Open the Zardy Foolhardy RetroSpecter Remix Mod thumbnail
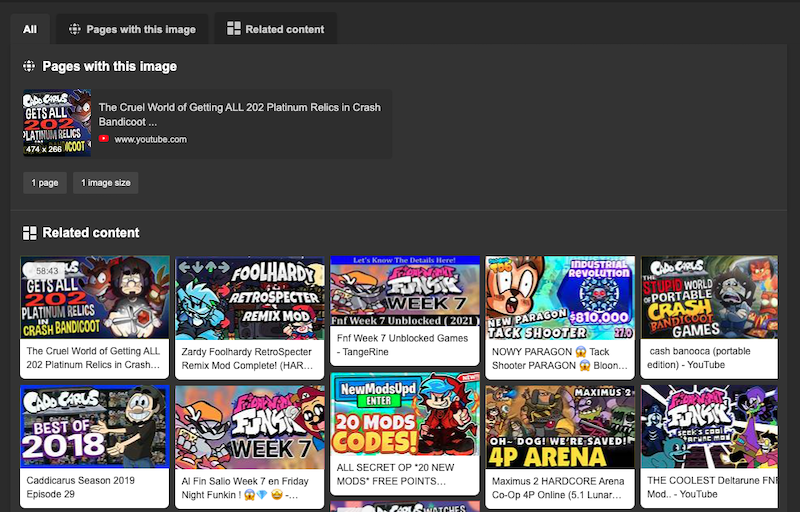Screen dimensions: 800x512 pyautogui.click(x=249, y=297)
